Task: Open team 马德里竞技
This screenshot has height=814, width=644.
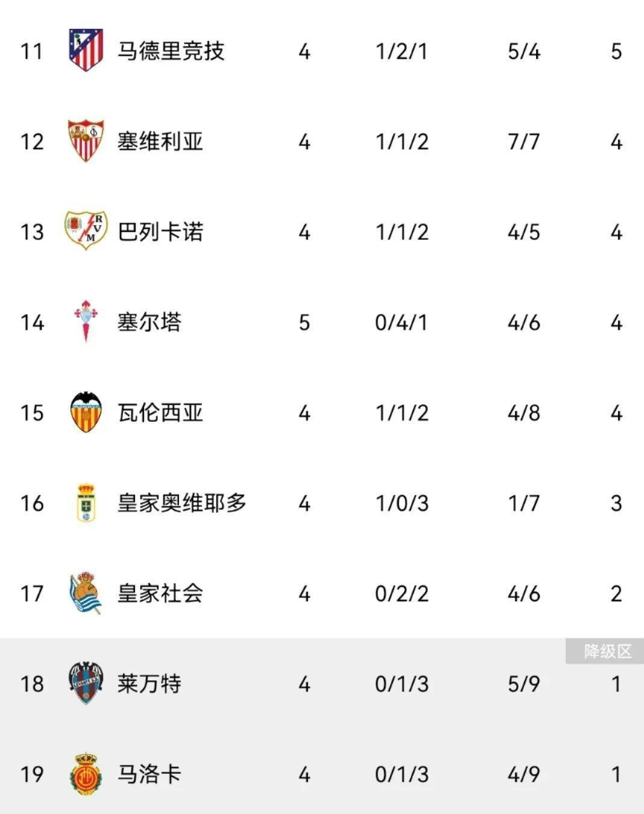Action: pos(170,51)
